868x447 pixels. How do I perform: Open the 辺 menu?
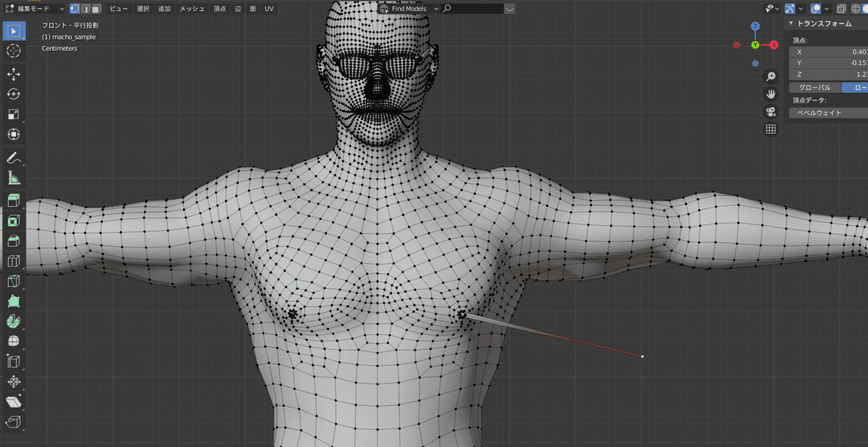(x=237, y=9)
